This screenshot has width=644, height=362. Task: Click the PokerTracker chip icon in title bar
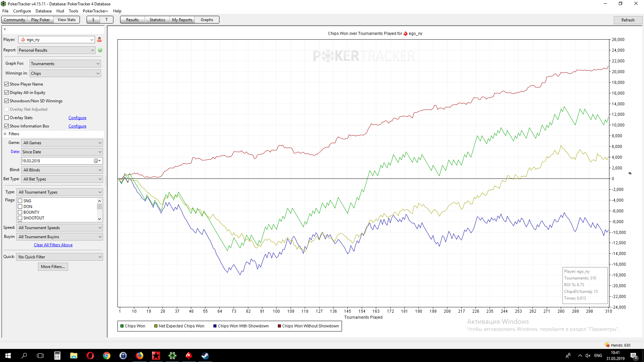[x=3, y=4]
